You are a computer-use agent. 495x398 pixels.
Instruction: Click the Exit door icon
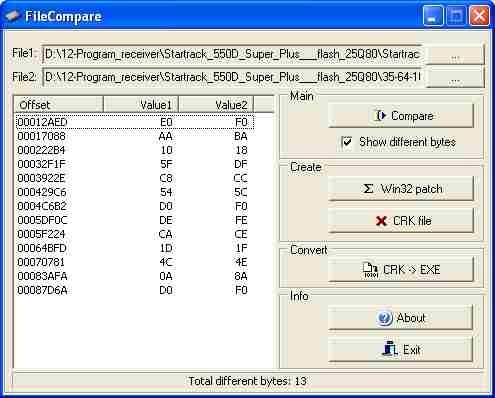tap(389, 349)
